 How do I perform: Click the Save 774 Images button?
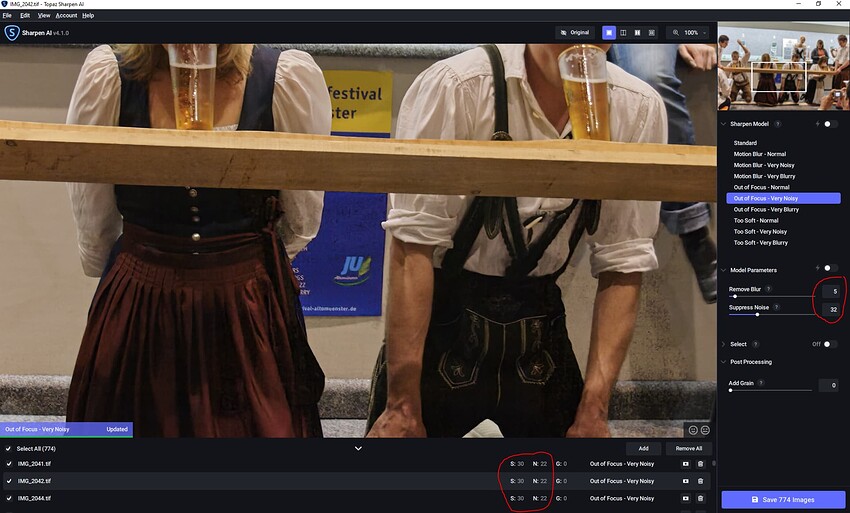pyautogui.click(x=783, y=500)
